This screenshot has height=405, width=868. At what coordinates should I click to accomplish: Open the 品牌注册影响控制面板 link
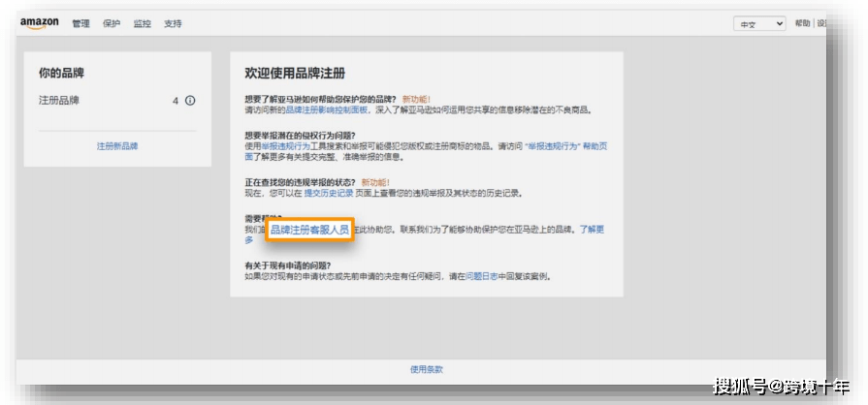(x=327, y=110)
